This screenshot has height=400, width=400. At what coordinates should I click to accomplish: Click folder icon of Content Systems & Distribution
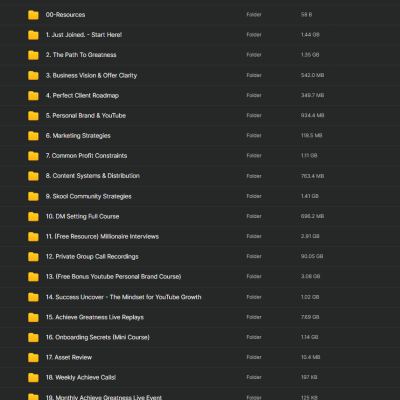pos(33,176)
